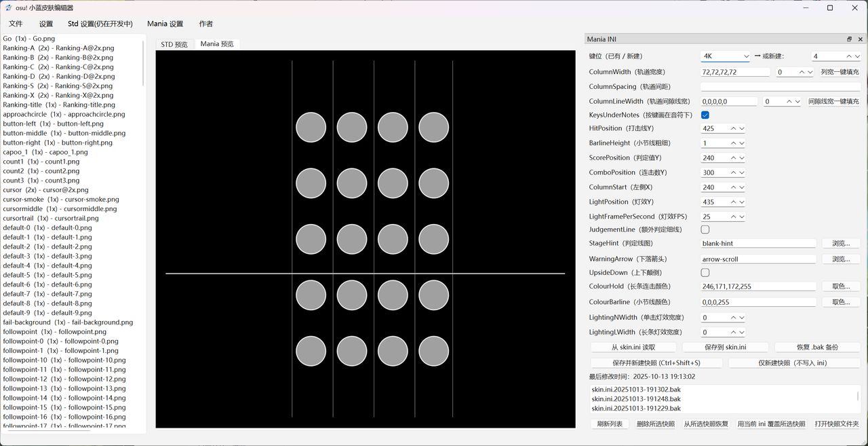Image resolution: width=868 pixels, height=446 pixels.
Task: Click the osu! app icon in title bar
Action: pos(8,7)
